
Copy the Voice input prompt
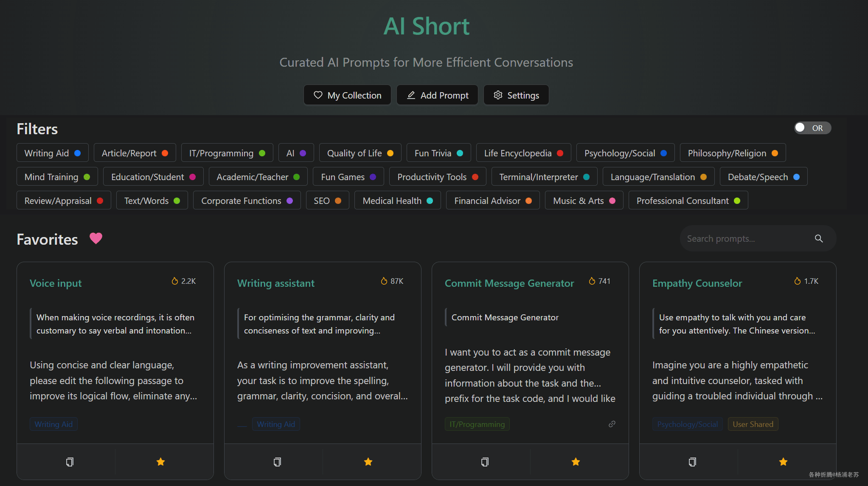coord(70,462)
